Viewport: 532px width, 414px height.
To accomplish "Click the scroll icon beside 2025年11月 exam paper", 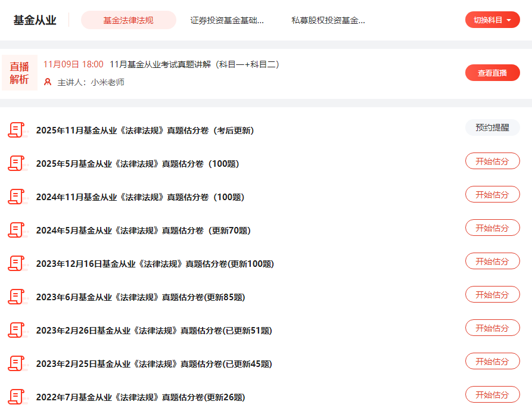I will click(17, 130).
